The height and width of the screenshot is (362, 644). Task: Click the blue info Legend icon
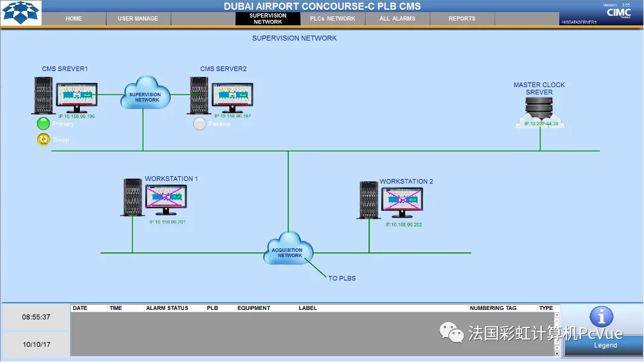601,317
